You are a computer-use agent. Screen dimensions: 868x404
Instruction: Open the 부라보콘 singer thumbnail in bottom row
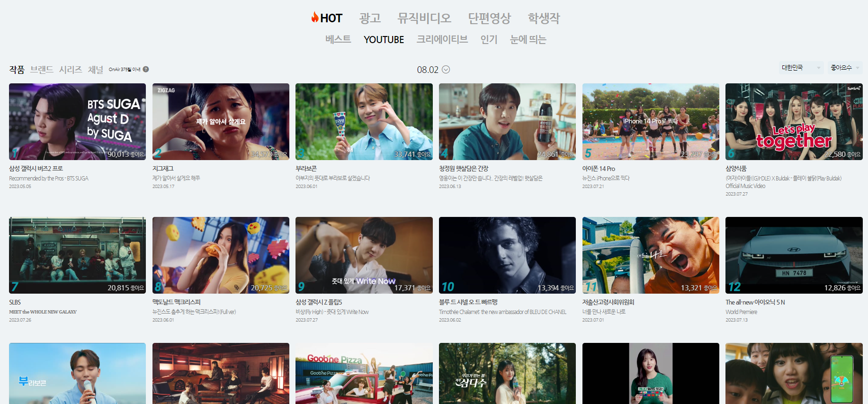[77, 373]
